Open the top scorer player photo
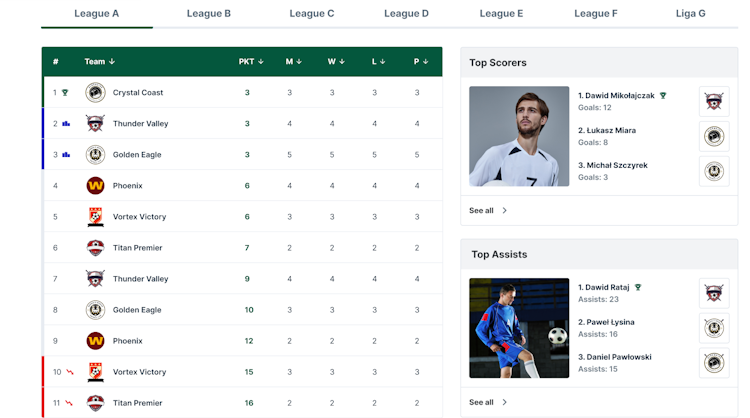750x418 pixels. (519, 136)
